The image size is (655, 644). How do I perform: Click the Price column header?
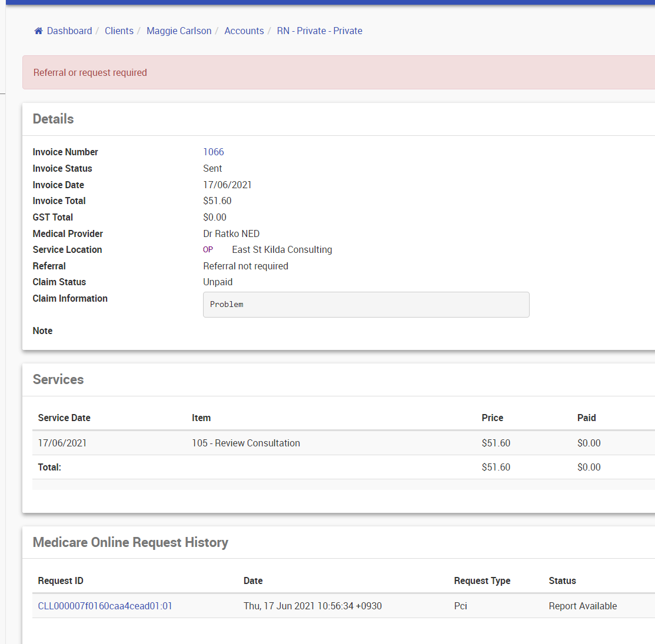pos(492,418)
